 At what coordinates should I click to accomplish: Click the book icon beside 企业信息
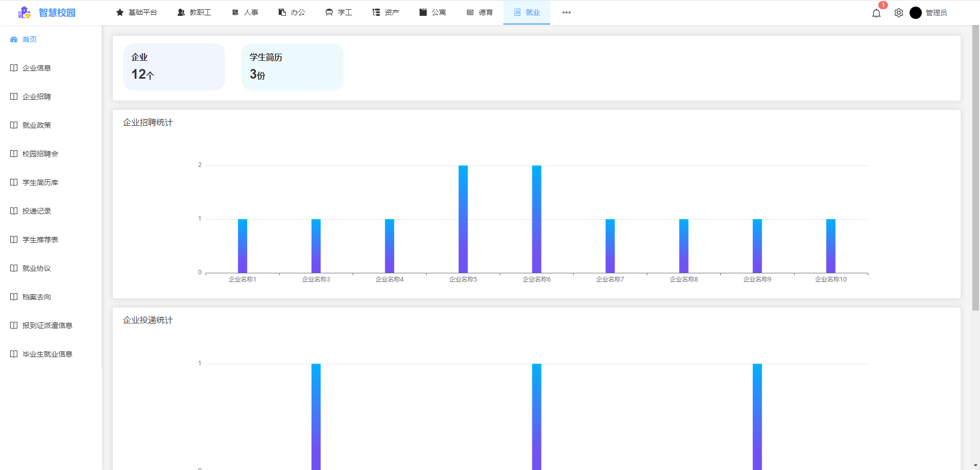click(x=14, y=68)
